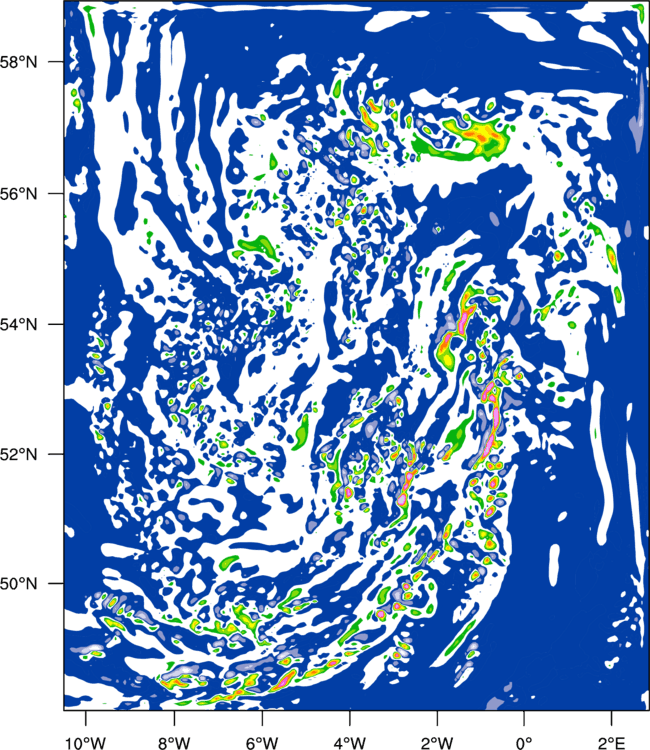This screenshot has height=750, width=650.
Task: Click the 2°W longitude label
Action: pyautogui.click(x=437, y=743)
